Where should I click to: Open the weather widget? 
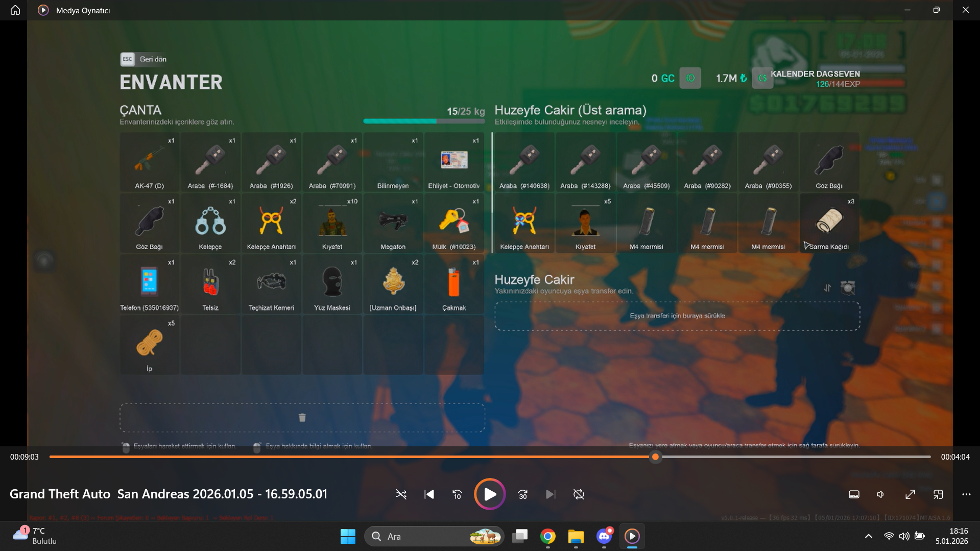tap(35, 536)
